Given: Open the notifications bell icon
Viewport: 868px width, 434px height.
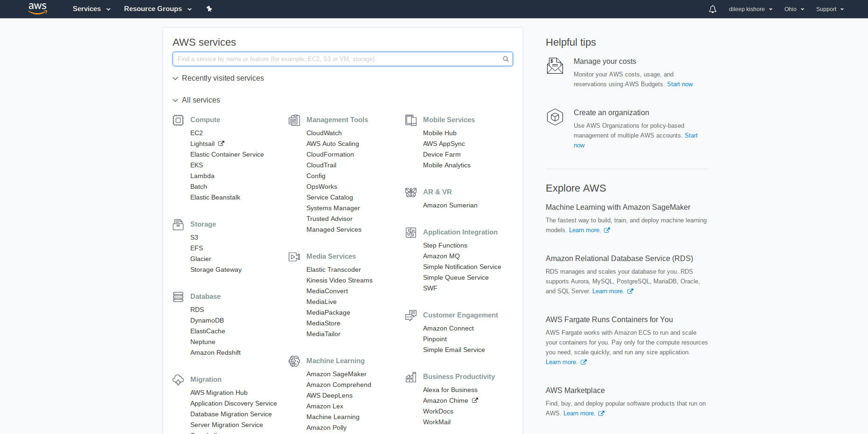Looking at the screenshot, I should point(713,9).
